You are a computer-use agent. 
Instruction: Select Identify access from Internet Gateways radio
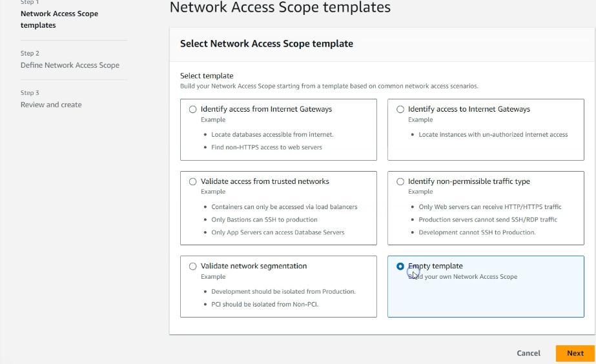coord(192,110)
